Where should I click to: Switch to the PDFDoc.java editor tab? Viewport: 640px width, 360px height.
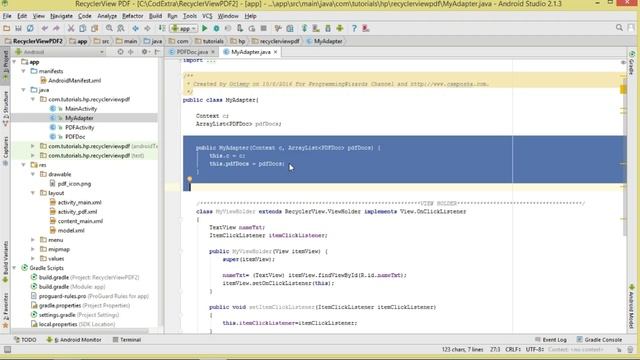tap(192, 52)
